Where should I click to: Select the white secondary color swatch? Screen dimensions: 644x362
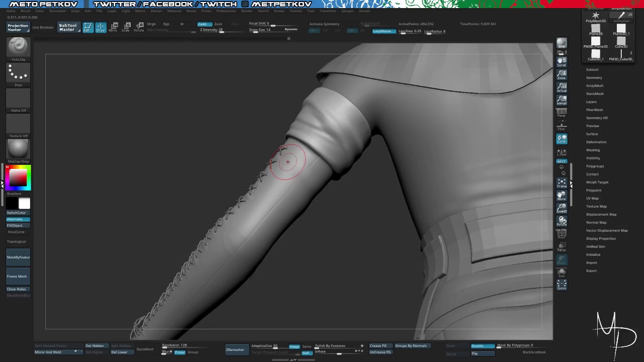pos(24,203)
